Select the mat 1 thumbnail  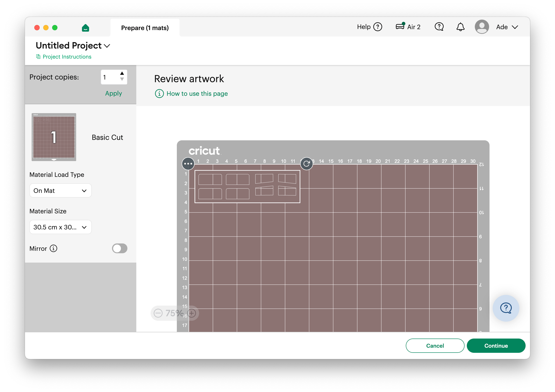(x=54, y=137)
